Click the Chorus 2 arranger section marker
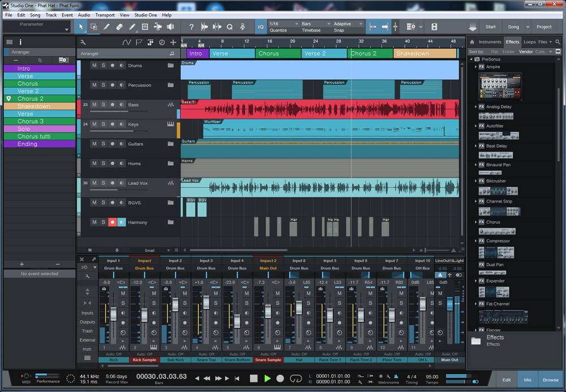566x392 pixels. [370, 53]
